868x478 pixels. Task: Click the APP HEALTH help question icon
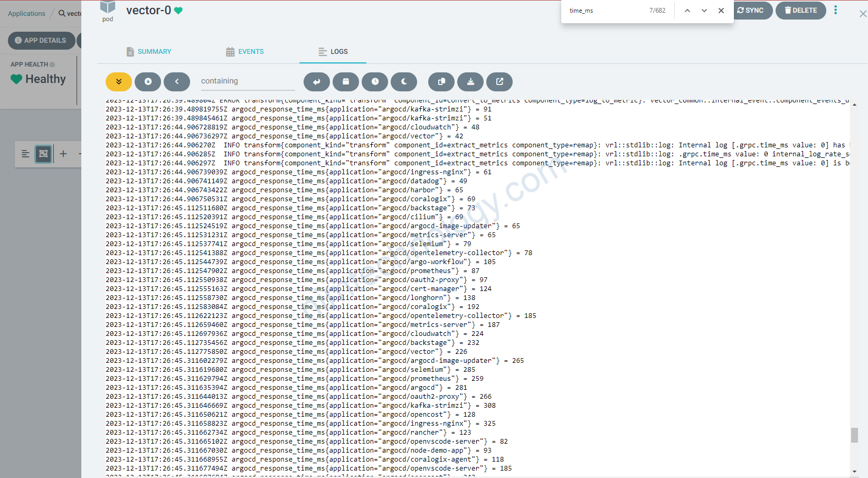pyautogui.click(x=52, y=64)
